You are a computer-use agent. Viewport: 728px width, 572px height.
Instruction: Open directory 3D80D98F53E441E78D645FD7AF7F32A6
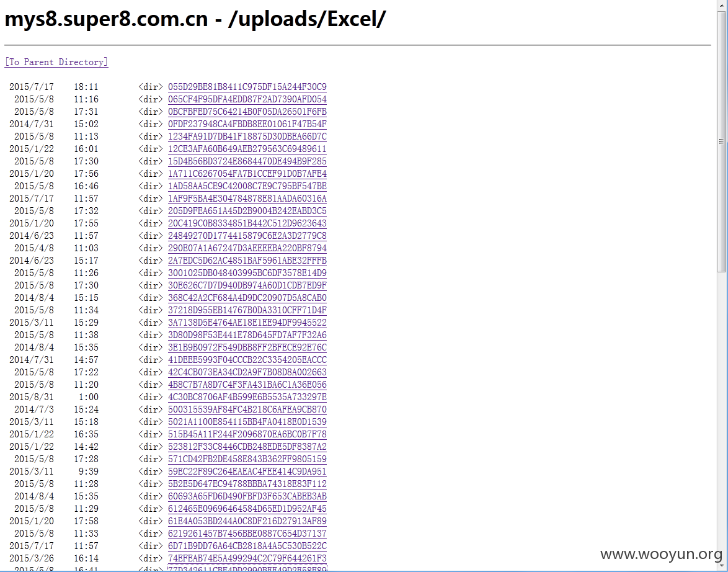(x=247, y=335)
